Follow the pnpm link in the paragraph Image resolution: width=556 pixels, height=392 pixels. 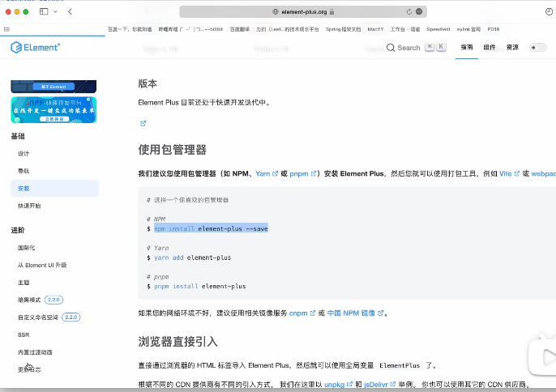[303, 173]
